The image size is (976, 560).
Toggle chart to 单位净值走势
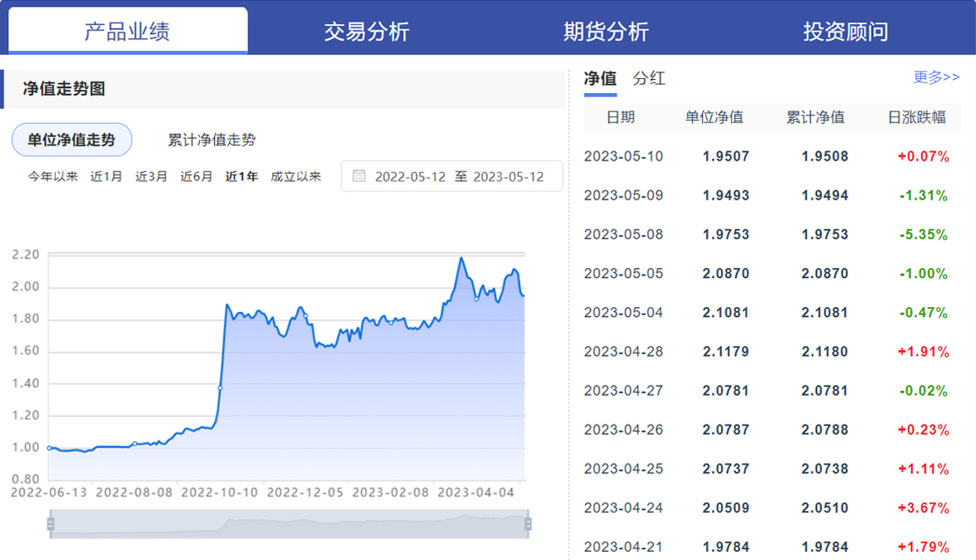click(x=72, y=140)
